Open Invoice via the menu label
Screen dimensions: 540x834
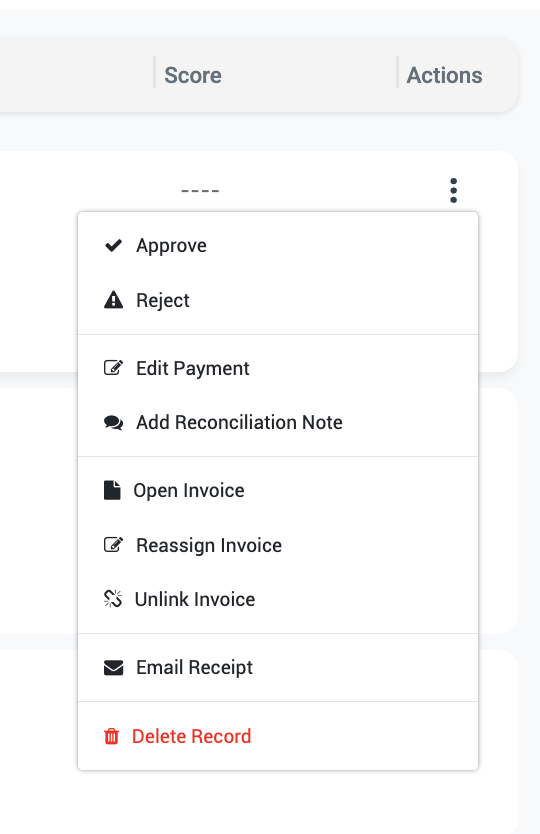[189, 490]
